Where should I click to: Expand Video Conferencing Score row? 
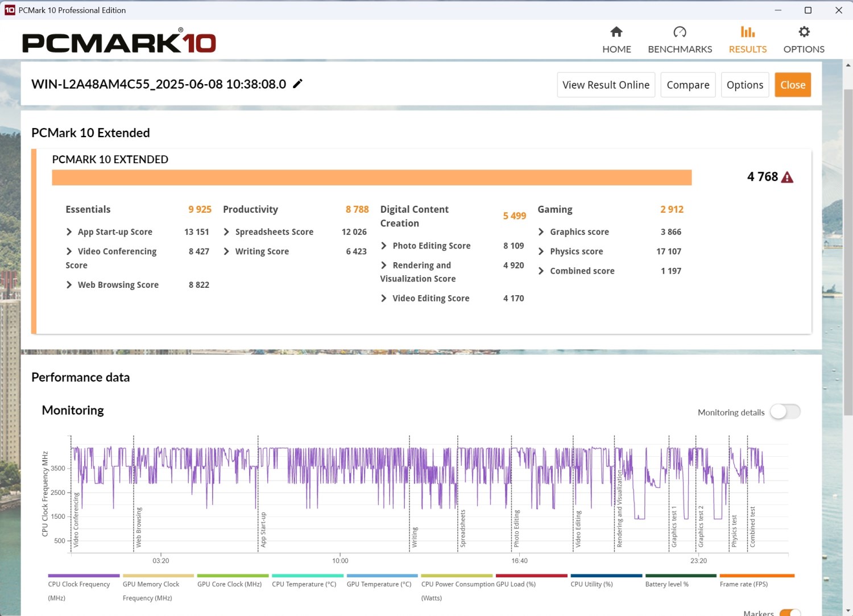pos(69,251)
